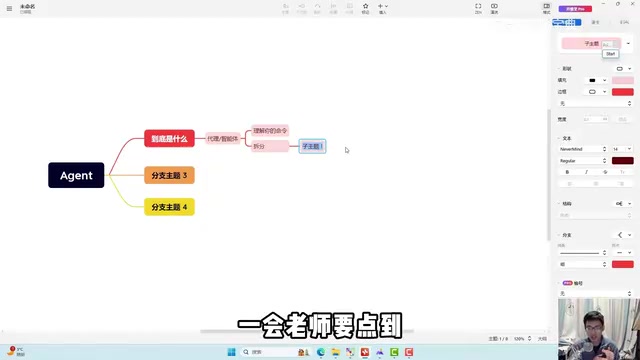Select the upper pink subtopic
This screenshot has width=640, height=360.
(x=270, y=131)
